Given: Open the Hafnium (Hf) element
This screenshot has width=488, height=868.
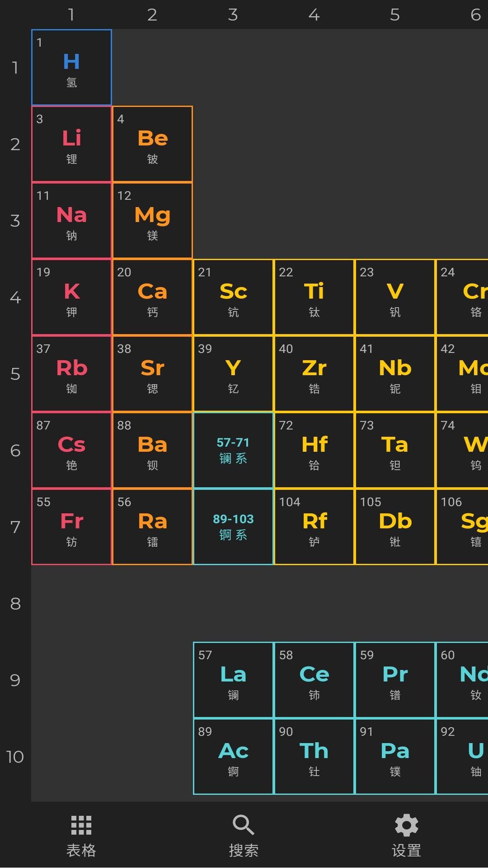Looking at the screenshot, I should pos(314,450).
